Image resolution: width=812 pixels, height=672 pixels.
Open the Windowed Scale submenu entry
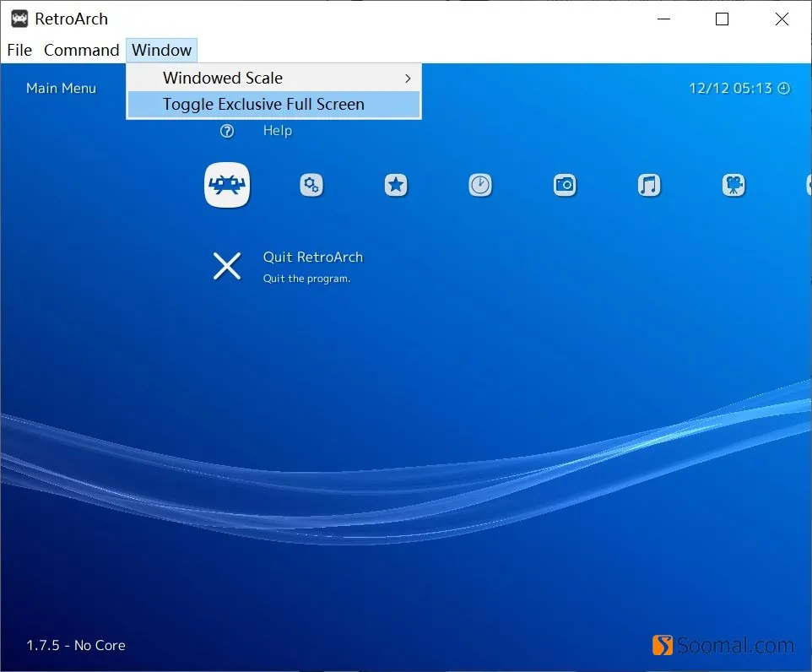pos(273,78)
